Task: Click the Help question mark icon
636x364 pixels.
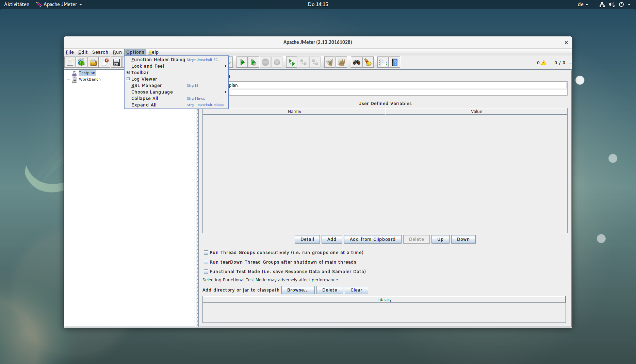Action: click(394, 62)
